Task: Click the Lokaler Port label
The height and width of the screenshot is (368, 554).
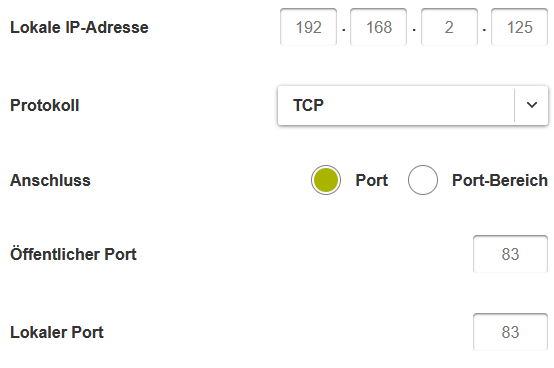Action: pos(57,332)
